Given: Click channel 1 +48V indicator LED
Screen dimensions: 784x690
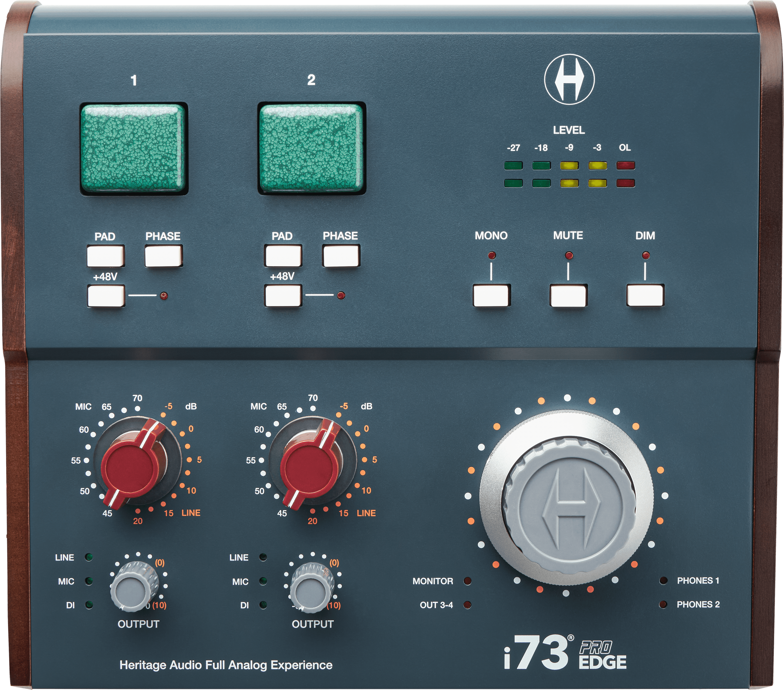Looking at the screenshot, I should click(164, 296).
